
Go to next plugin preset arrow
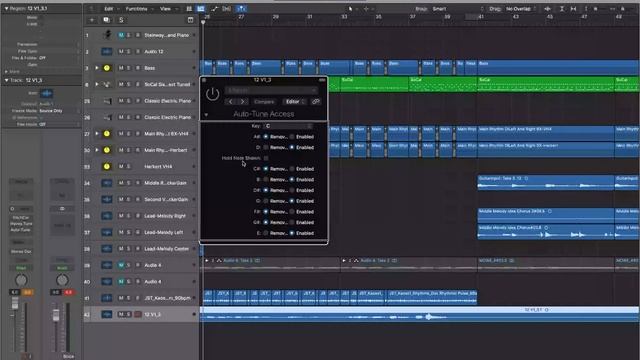click(242, 102)
